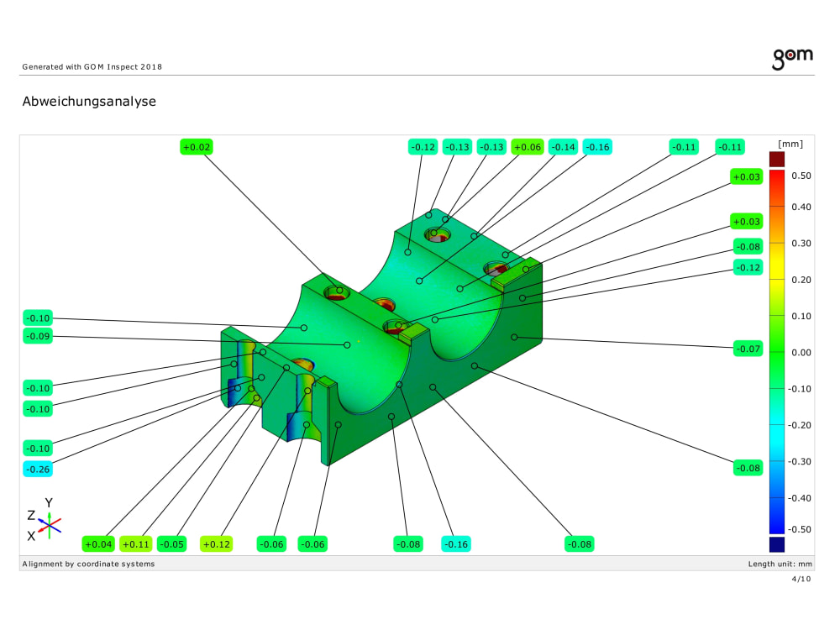Click the -0.40 legend scale value
Screen dimensions: 840x630
coord(800,498)
